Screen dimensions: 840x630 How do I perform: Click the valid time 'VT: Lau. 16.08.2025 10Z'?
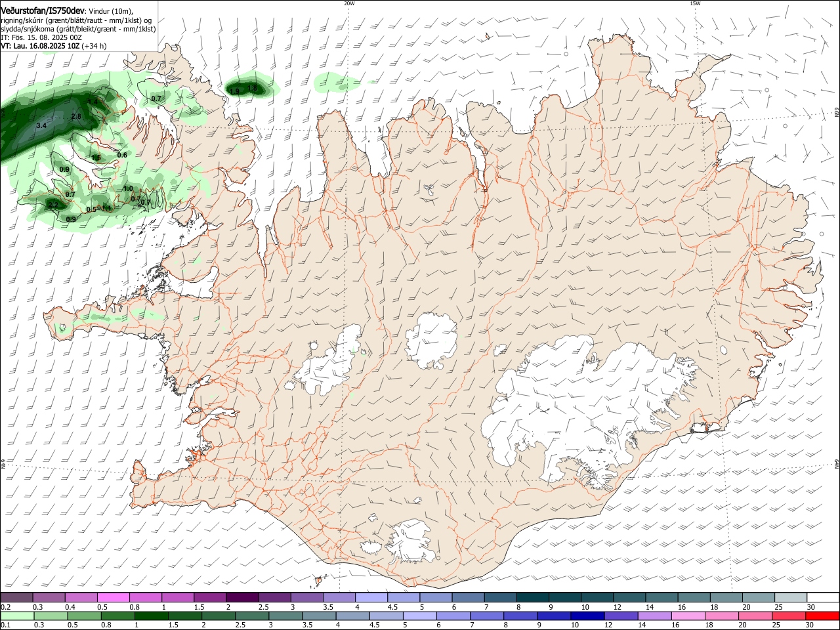[x=41, y=46]
